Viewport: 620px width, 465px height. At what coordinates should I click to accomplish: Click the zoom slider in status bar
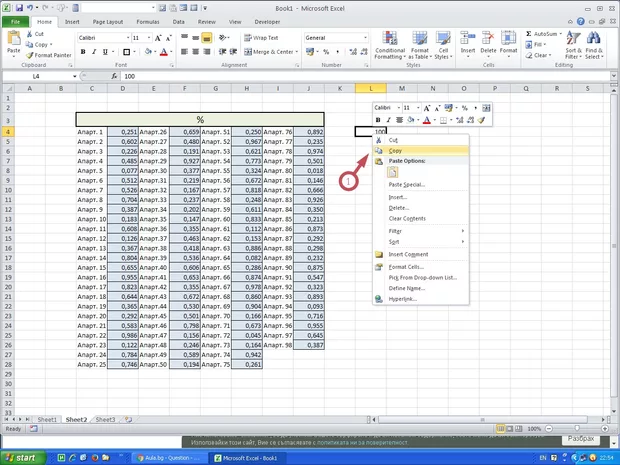click(x=573, y=429)
